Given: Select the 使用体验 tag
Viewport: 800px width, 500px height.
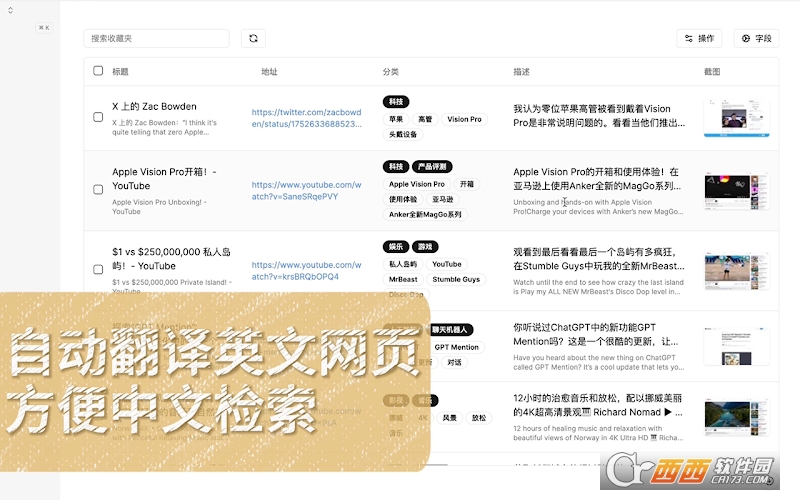Looking at the screenshot, I should click(x=403, y=199).
